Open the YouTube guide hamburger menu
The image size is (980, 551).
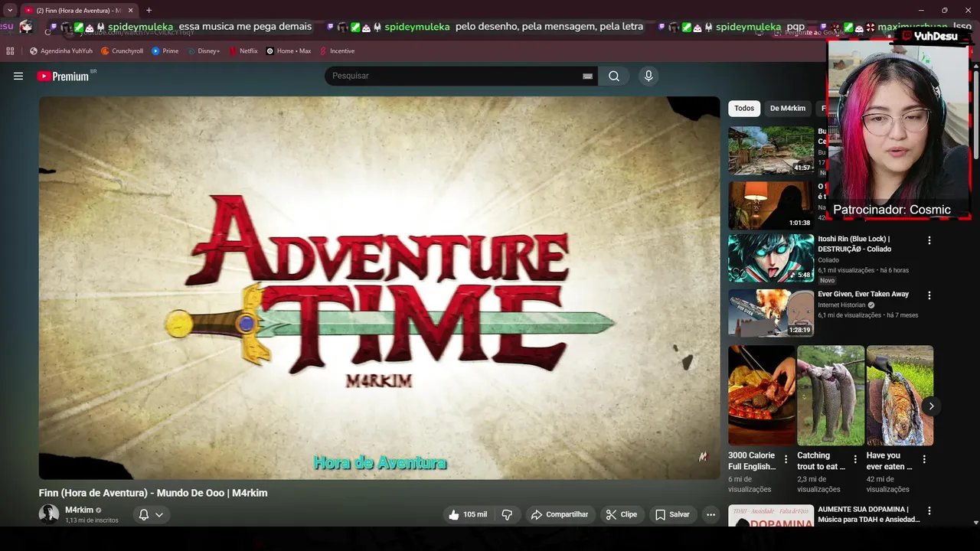18,76
